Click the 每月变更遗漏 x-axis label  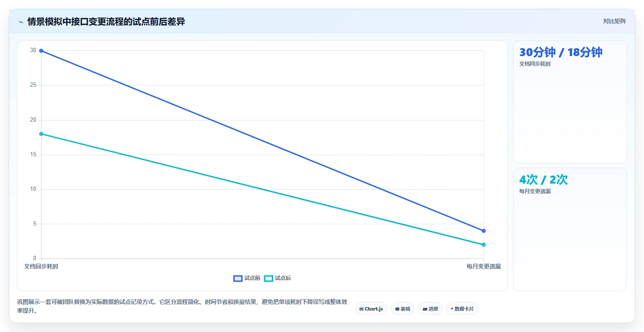point(484,266)
